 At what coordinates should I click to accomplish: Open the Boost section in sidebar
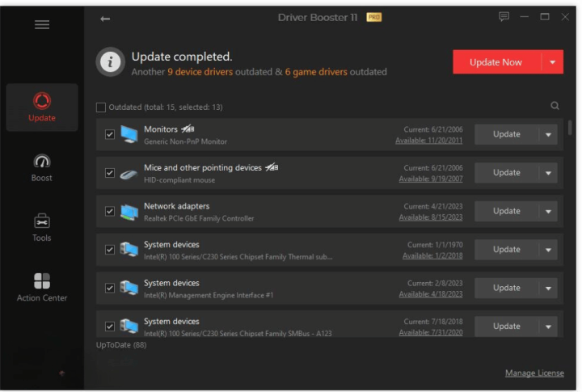pos(42,168)
